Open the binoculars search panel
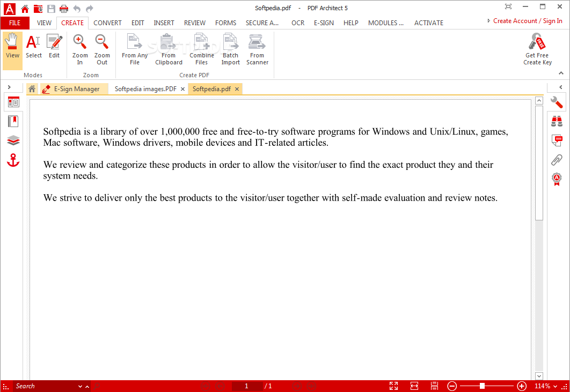 tap(557, 121)
